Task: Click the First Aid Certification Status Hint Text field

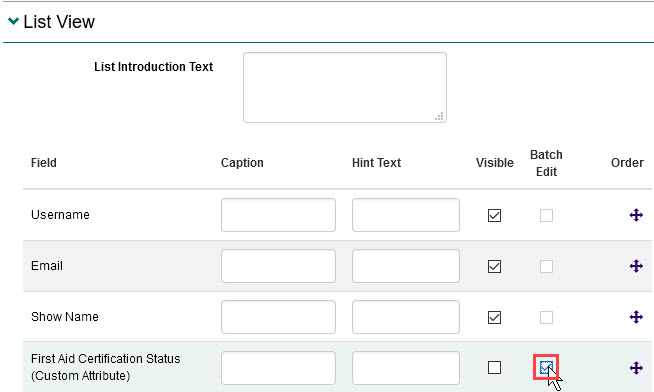Action: pos(406,368)
